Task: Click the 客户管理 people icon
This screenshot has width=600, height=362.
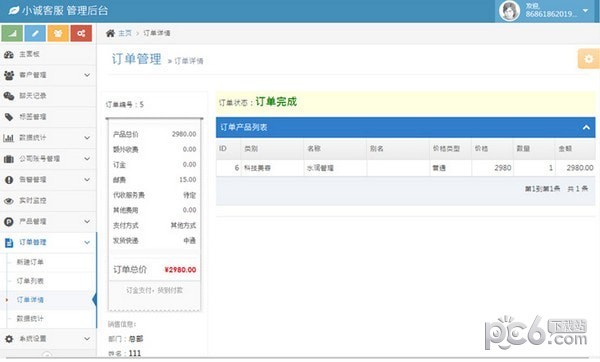Action: click(x=9, y=75)
